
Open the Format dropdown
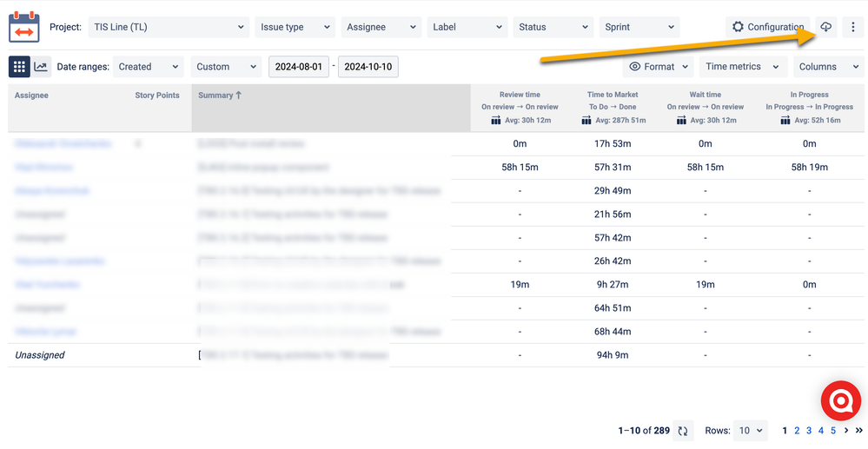(x=659, y=66)
